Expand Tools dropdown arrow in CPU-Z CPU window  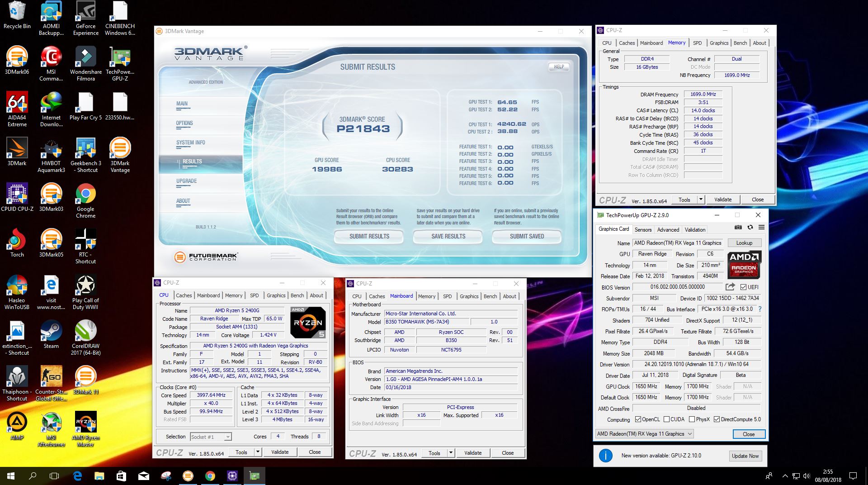click(x=258, y=452)
